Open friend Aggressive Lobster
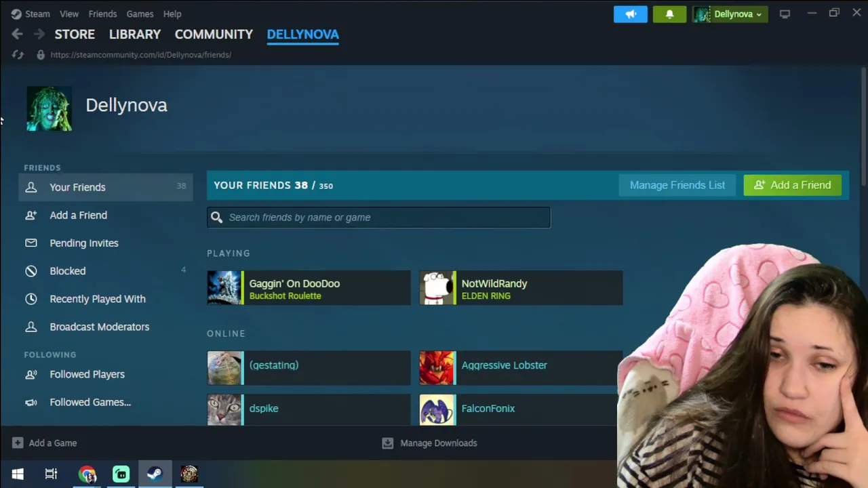The image size is (868, 488). coord(519,368)
